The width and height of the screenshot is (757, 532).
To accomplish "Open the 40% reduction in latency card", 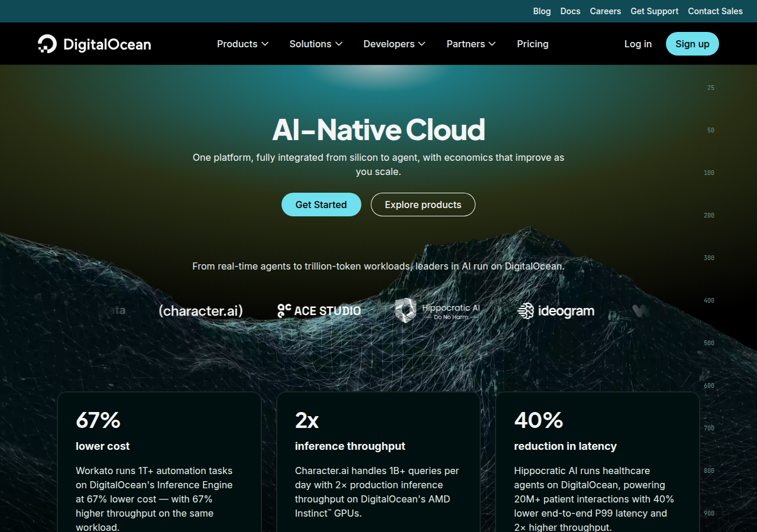I will tap(597, 462).
